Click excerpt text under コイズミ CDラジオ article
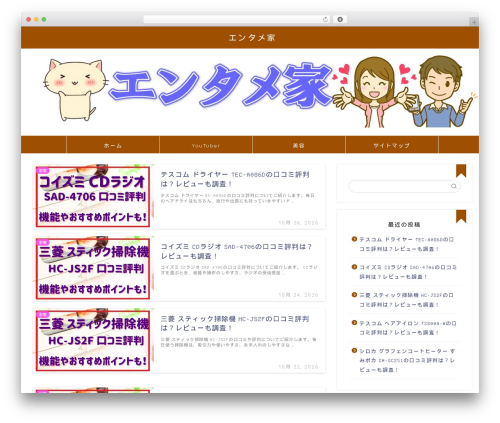The image size is (500, 423). (x=239, y=270)
